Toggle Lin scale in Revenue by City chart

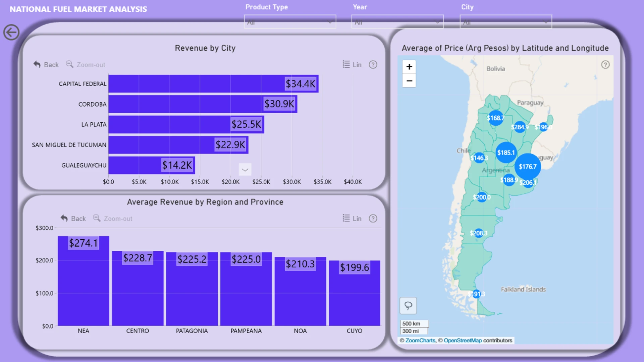352,65
